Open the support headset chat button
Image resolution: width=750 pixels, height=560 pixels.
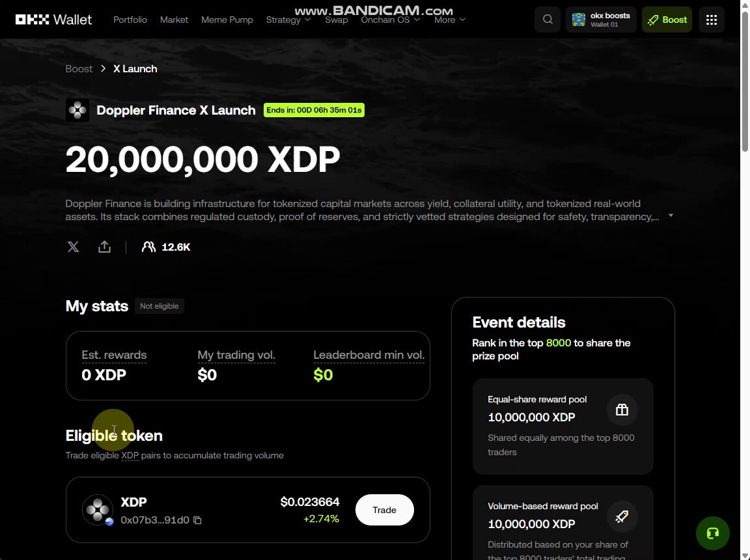(x=713, y=533)
